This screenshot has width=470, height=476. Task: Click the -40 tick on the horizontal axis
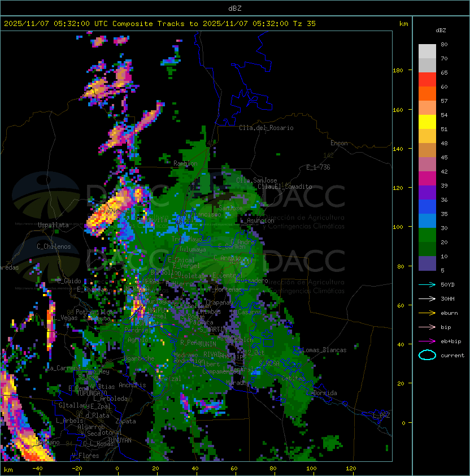pyautogui.click(x=37, y=469)
